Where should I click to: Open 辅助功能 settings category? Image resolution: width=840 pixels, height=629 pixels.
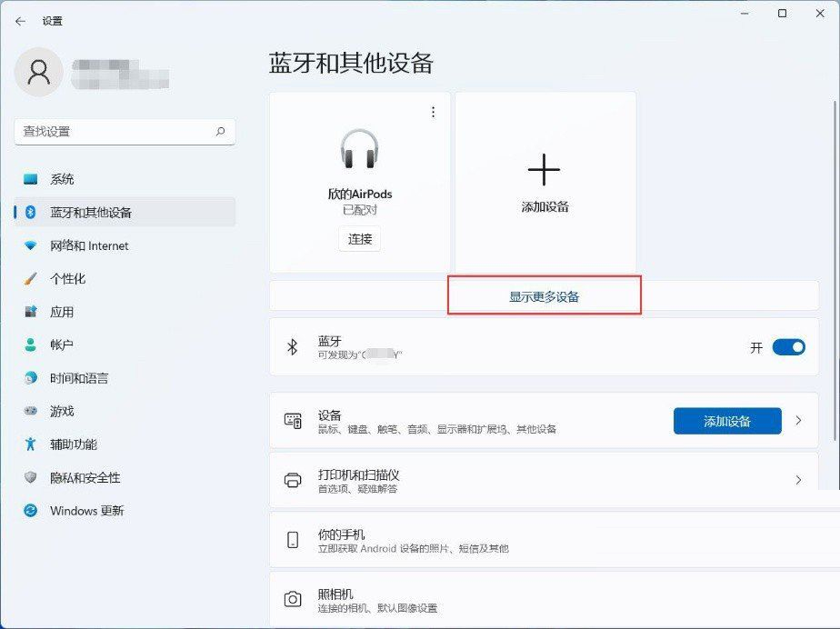pyautogui.click(x=125, y=444)
